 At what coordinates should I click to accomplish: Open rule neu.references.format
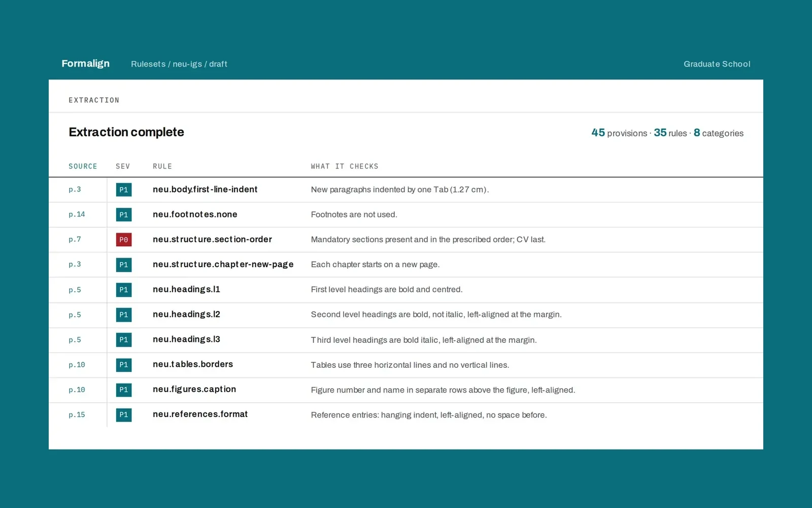[x=200, y=414]
